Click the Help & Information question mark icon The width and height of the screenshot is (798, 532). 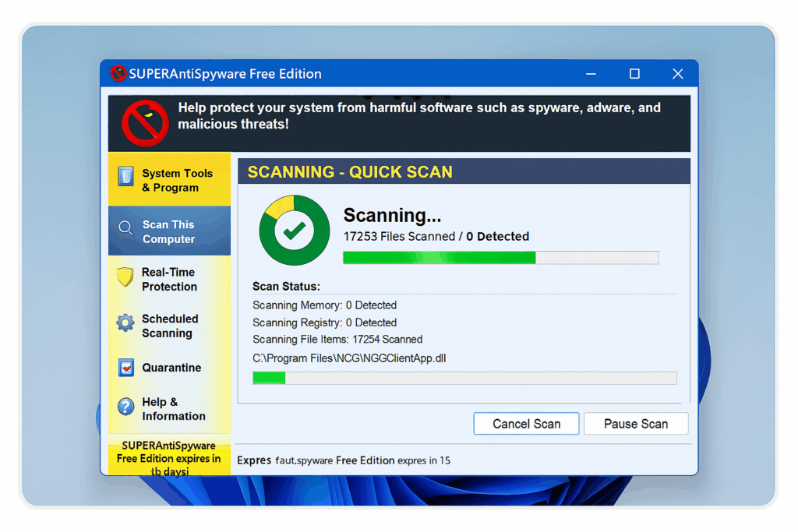125,407
